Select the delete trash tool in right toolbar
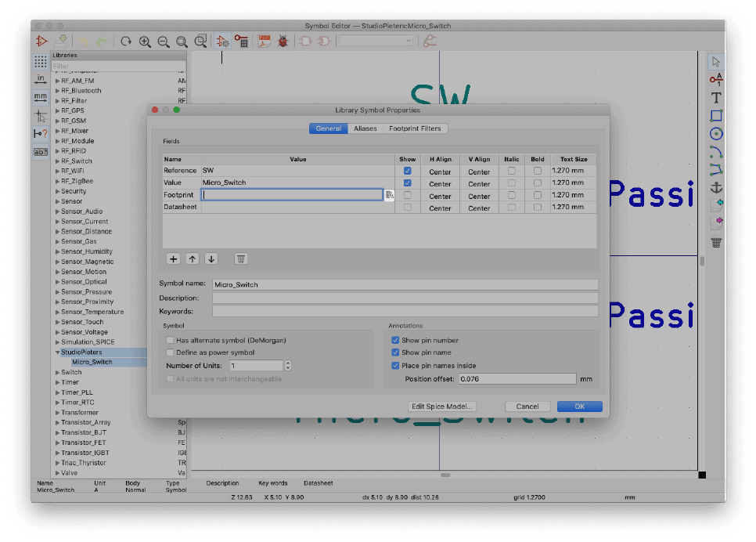This screenshot has height=542, width=756. coord(716,242)
